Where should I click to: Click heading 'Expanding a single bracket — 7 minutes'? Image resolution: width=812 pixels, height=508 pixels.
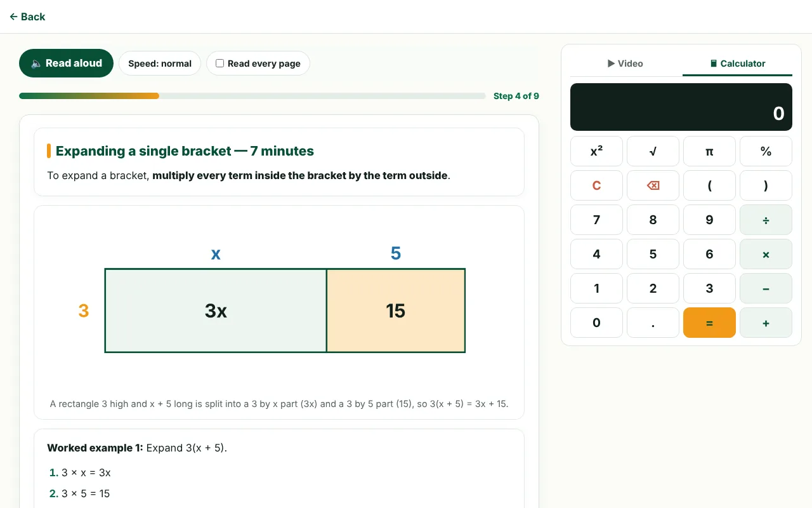(x=185, y=151)
